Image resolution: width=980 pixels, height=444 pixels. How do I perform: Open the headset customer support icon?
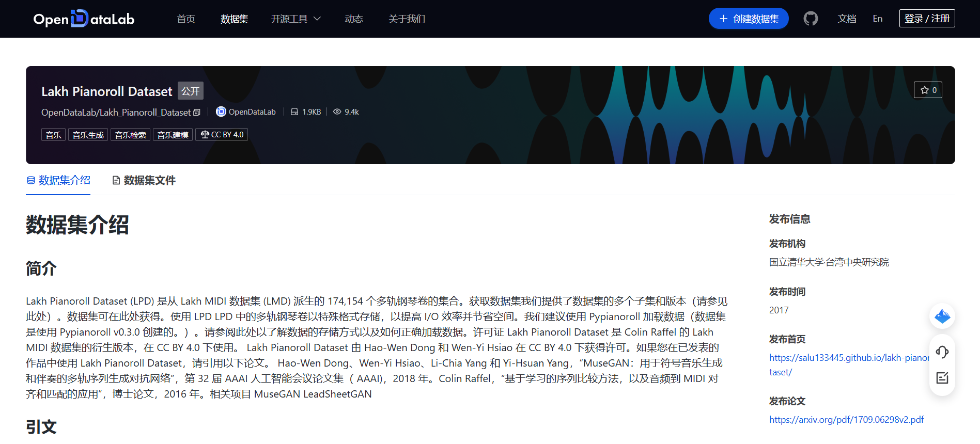942,352
